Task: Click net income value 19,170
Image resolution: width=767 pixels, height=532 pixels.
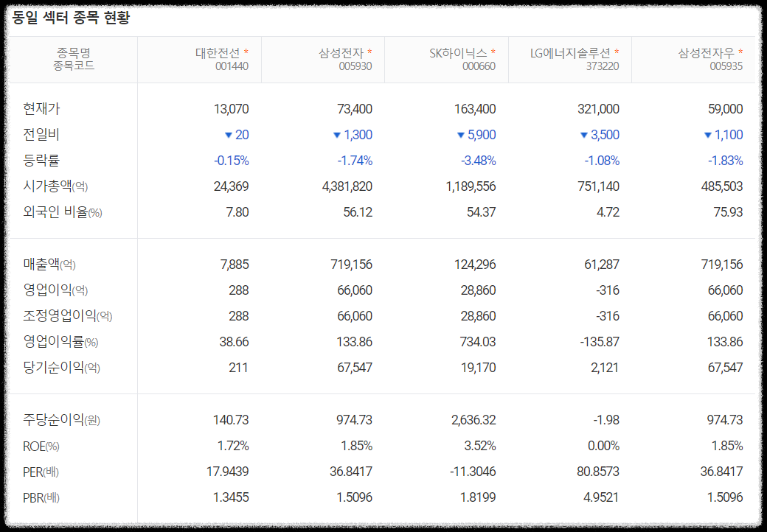Action: (x=479, y=368)
